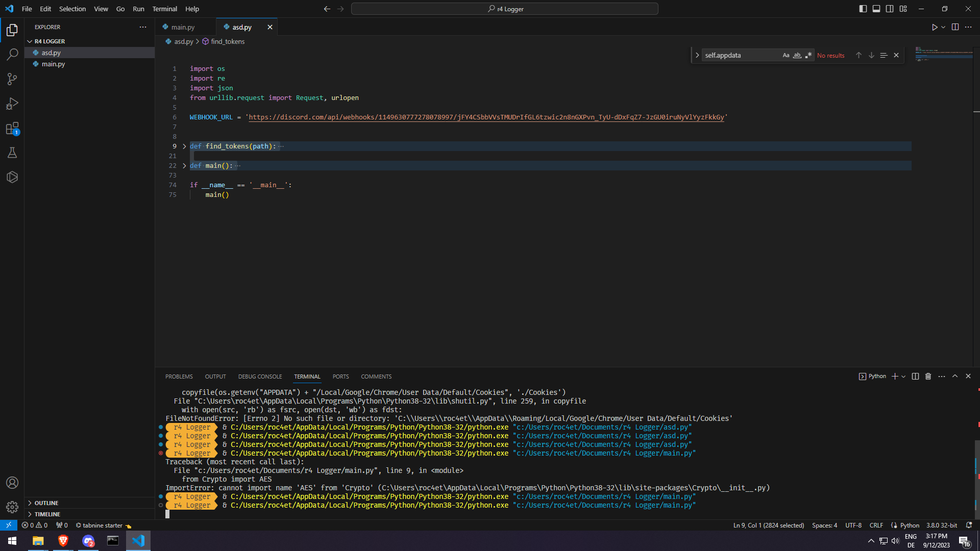Open Source Control view
The height and width of the screenshot is (551, 980).
click(12, 79)
